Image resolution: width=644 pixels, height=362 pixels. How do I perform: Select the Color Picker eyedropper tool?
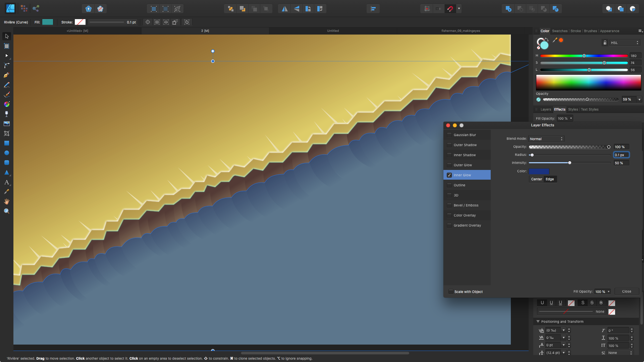(x=7, y=192)
